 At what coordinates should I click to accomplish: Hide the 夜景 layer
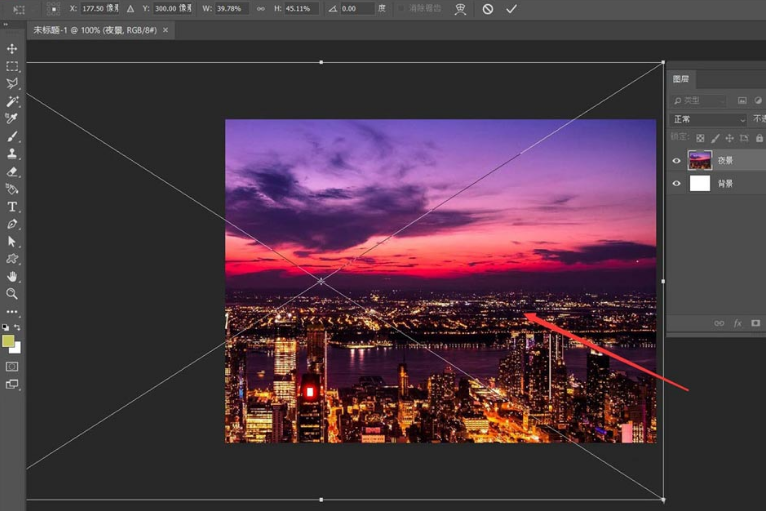pos(676,160)
